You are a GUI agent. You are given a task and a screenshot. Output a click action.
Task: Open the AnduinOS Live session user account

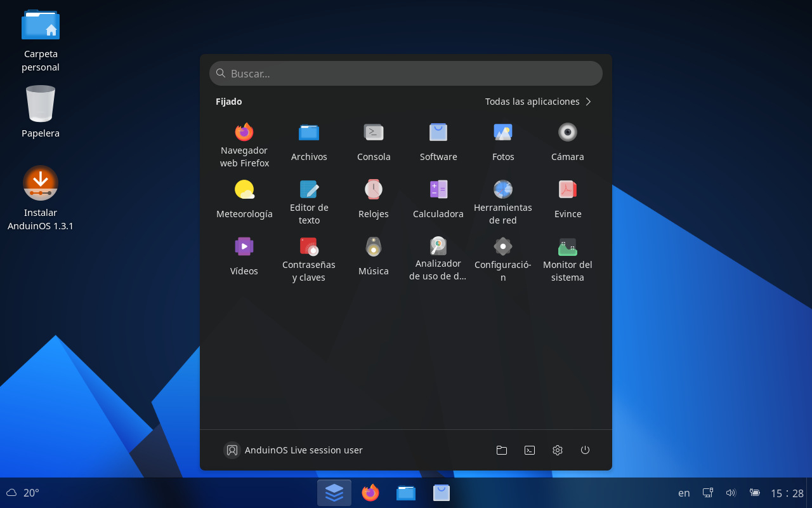pyautogui.click(x=294, y=450)
